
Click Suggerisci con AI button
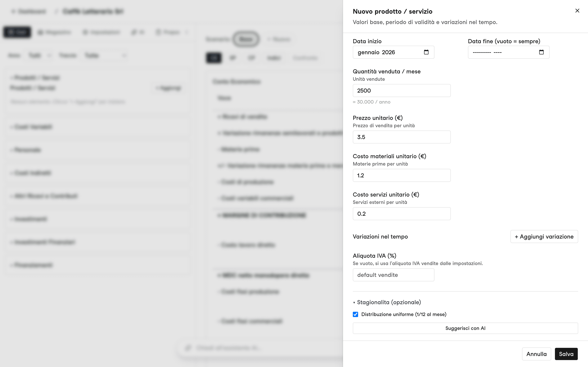pyautogui.click(x=465, y=328)
